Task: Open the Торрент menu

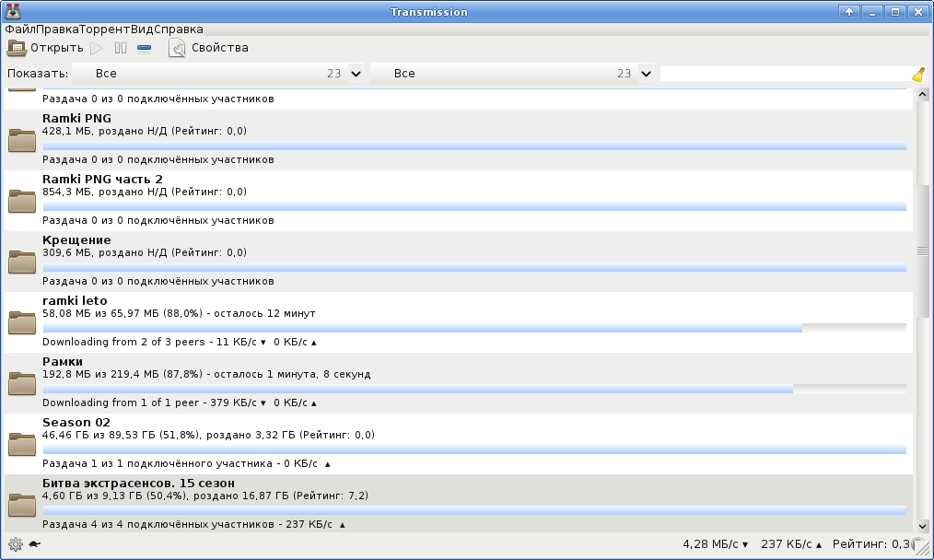Action: pos(105,29)
